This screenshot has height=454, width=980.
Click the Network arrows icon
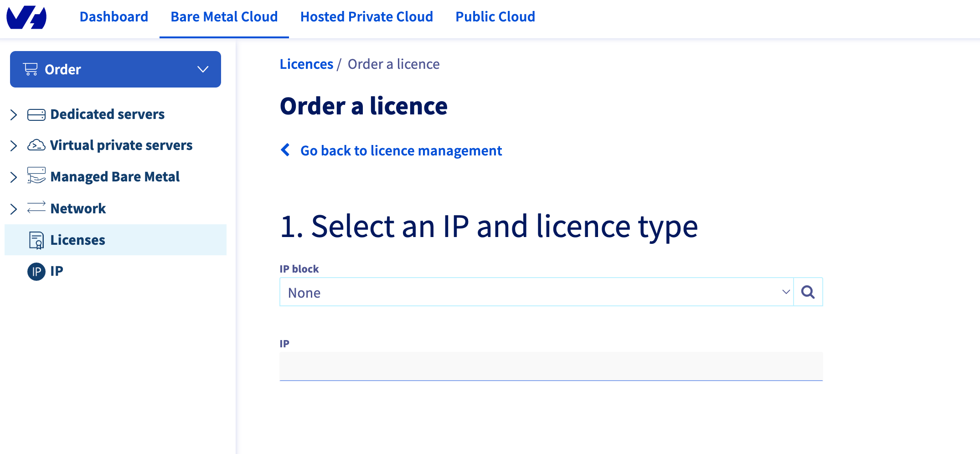point(36,208)
